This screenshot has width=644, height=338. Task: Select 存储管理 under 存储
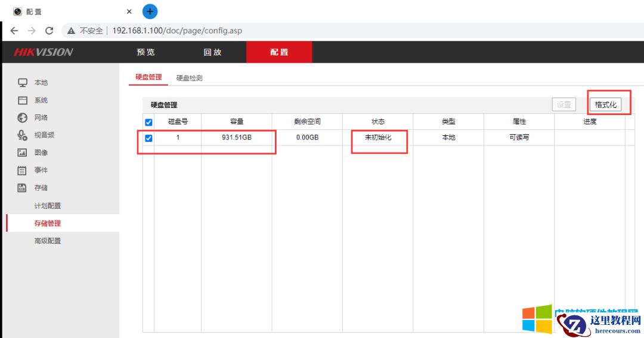(x=48, y=224)
